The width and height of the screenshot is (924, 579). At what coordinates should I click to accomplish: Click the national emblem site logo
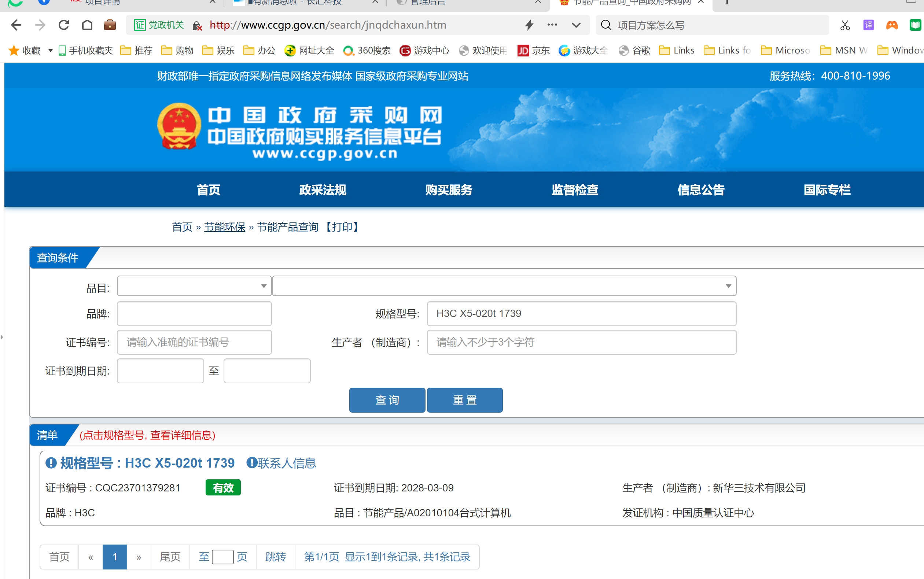pos(179,126)
